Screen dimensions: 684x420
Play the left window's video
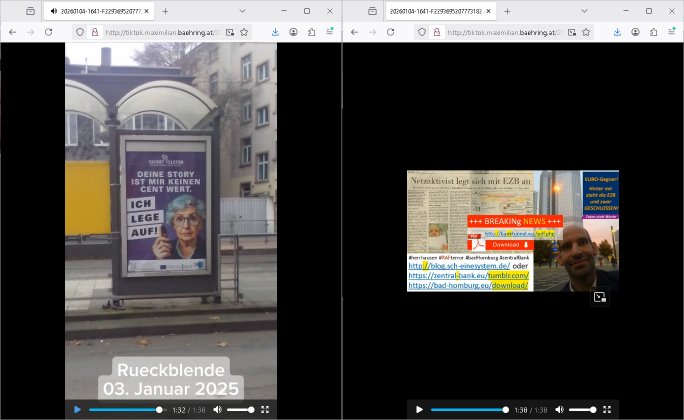tap(77, 409)
